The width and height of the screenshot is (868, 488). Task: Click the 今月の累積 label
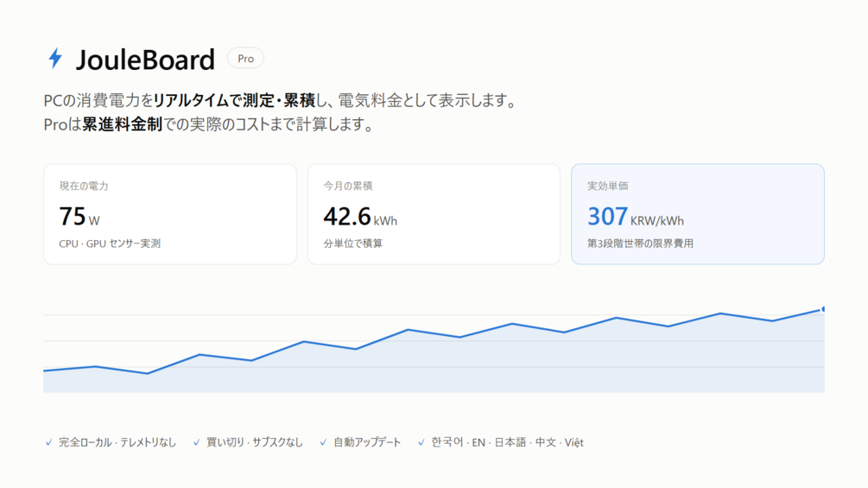tap(348, 186)
